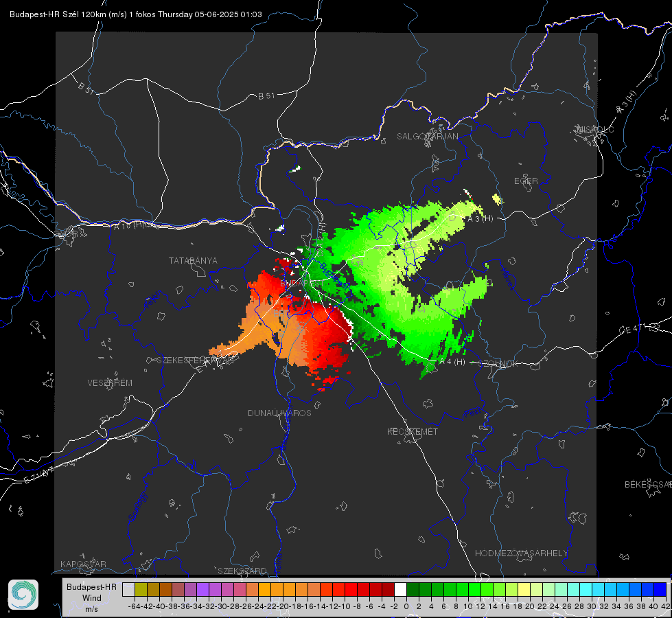672x618 pixels.
Task: Click the MISKOLC city label
Action: coord(595,130)
